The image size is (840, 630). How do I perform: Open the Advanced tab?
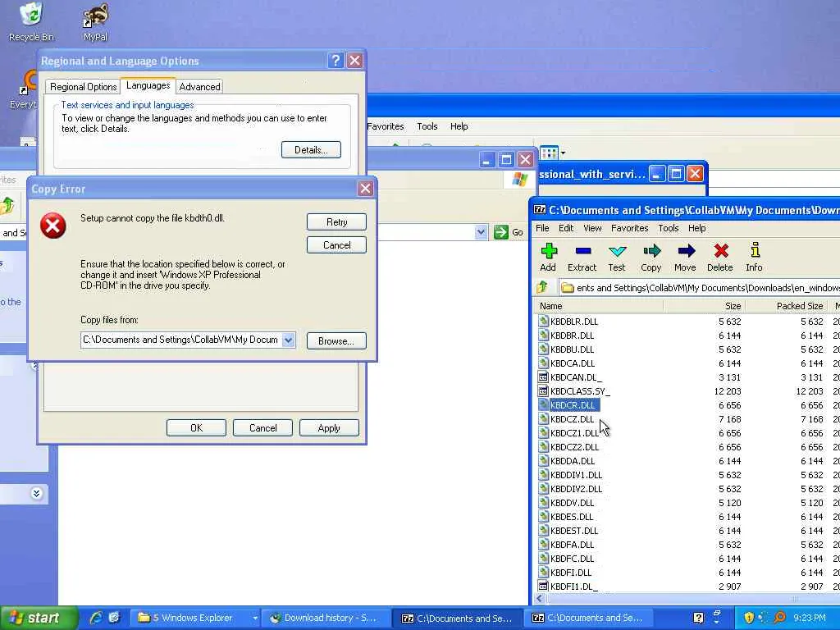[199, 87]
